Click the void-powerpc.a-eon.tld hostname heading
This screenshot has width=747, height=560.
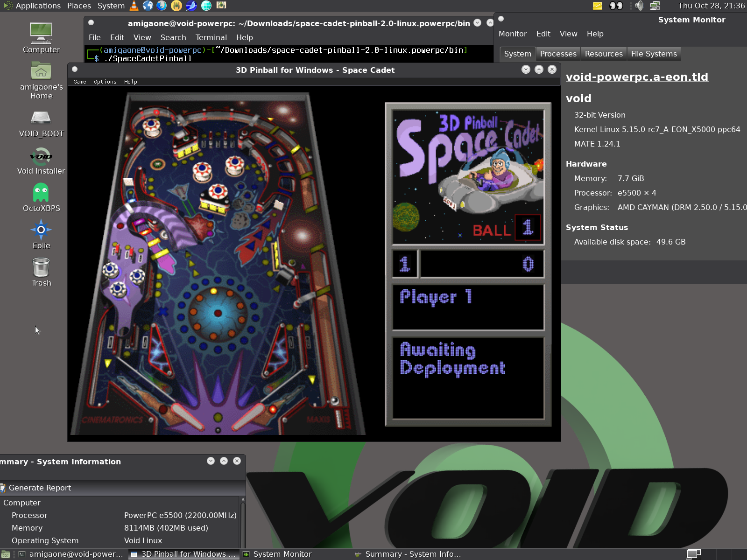click(637, 77)
